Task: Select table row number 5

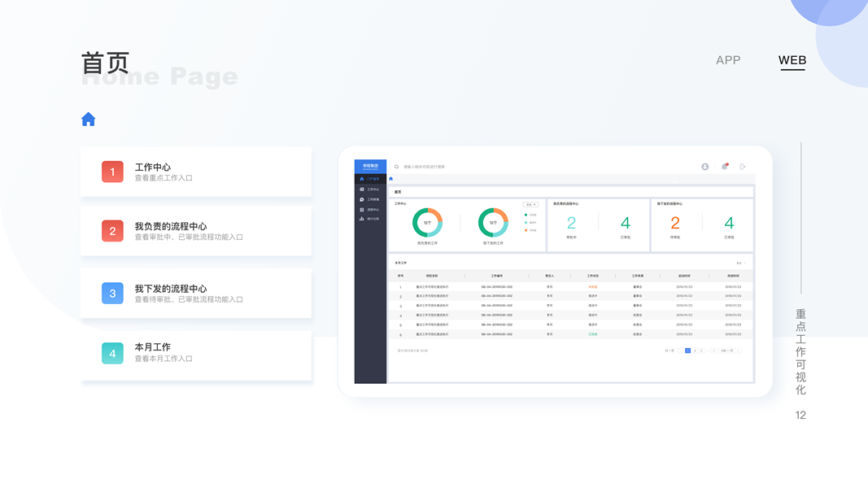Action: [x=571, y=325]
